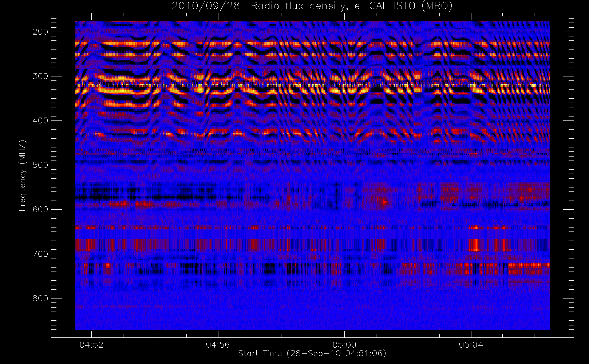The height and width of the screenshot is (364, 589).
Task: Select the 'Frequency (MHZ)' y-axis label
Action: [23, 175]
